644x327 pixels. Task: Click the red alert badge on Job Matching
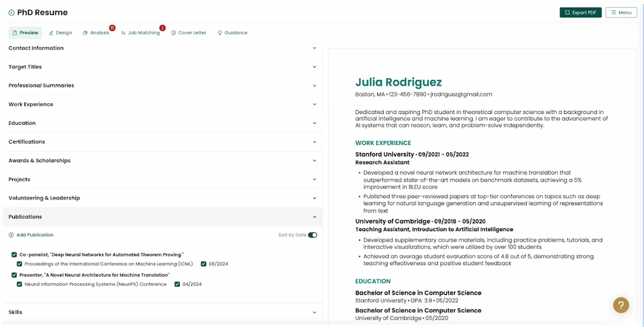pyautogui.click(x=163, y=28)
